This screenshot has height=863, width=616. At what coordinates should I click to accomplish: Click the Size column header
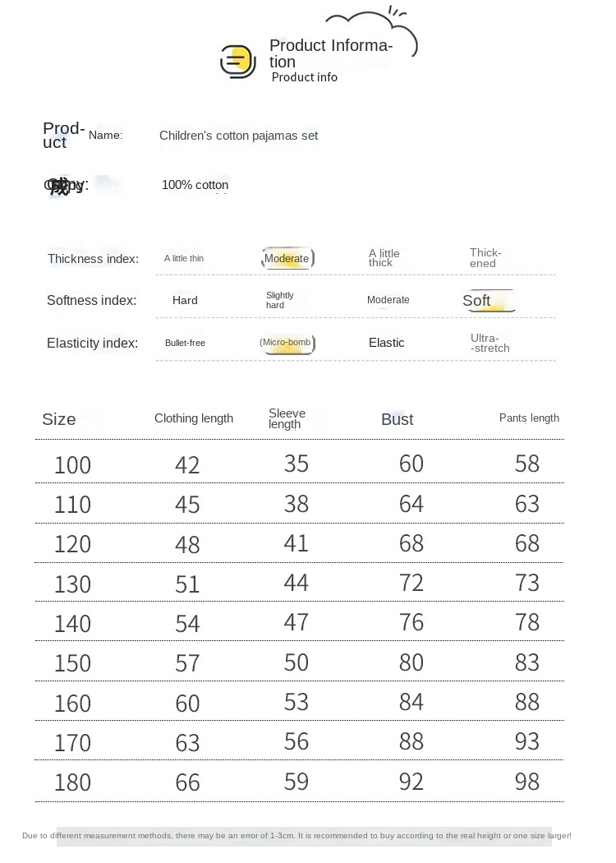(x=59, y=419)
